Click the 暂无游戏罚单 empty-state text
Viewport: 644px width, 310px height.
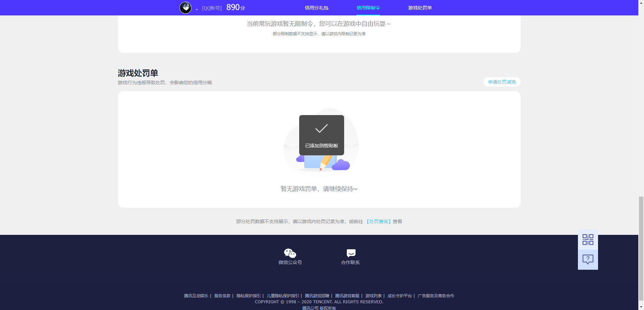click(x=319, y=189)
